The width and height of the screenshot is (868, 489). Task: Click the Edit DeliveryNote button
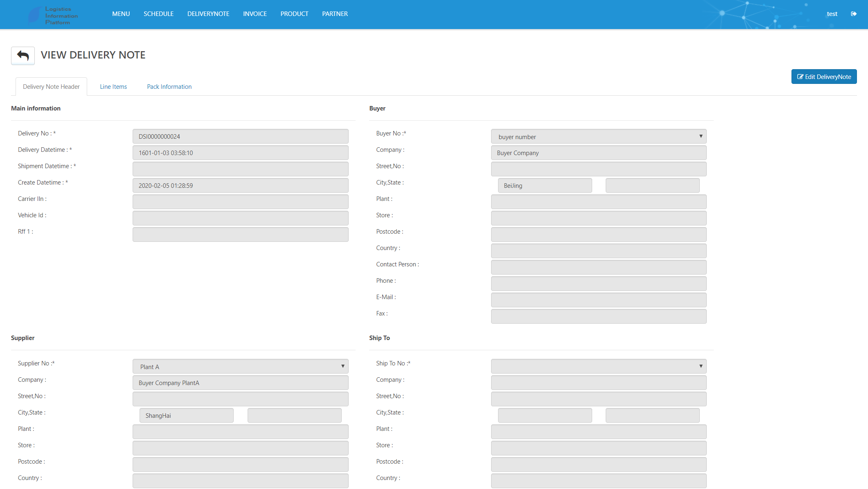824,77
